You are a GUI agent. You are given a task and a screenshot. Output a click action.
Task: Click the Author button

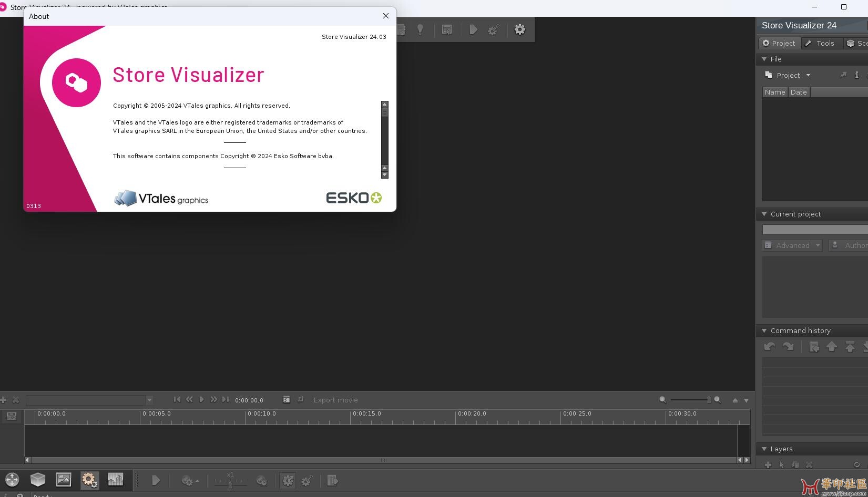(849, 245)
